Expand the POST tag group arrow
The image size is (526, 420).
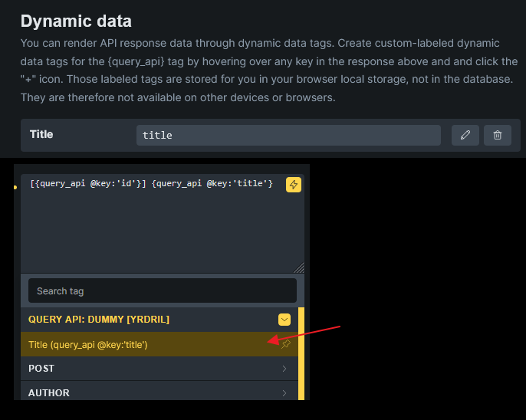284,369
